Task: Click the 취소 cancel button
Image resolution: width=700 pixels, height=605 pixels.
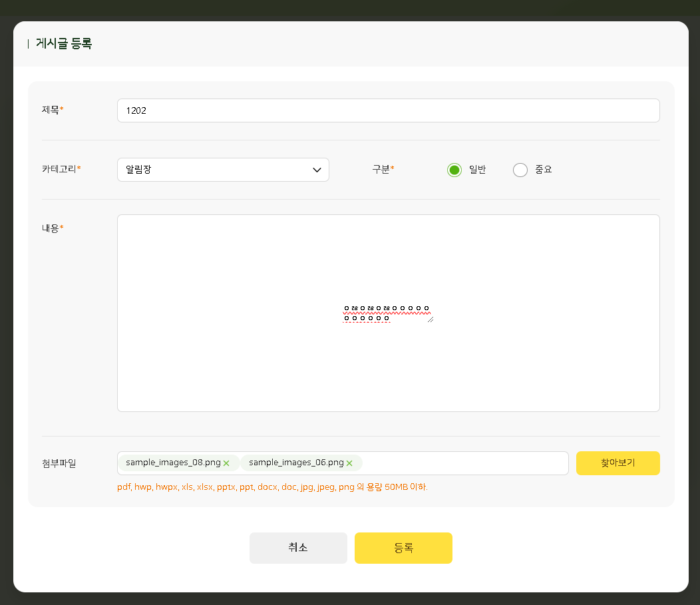Action: pyautogui.click(x=298, y=548)
